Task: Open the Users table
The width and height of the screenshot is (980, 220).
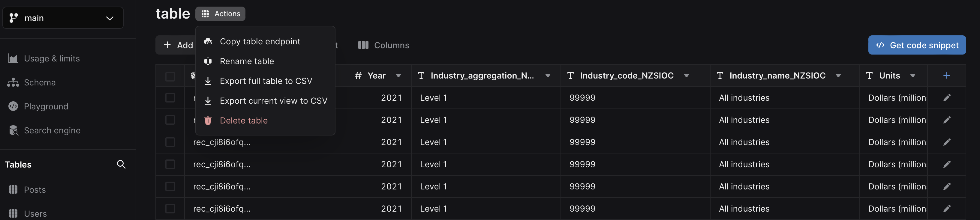Action: tap(35, 213)
